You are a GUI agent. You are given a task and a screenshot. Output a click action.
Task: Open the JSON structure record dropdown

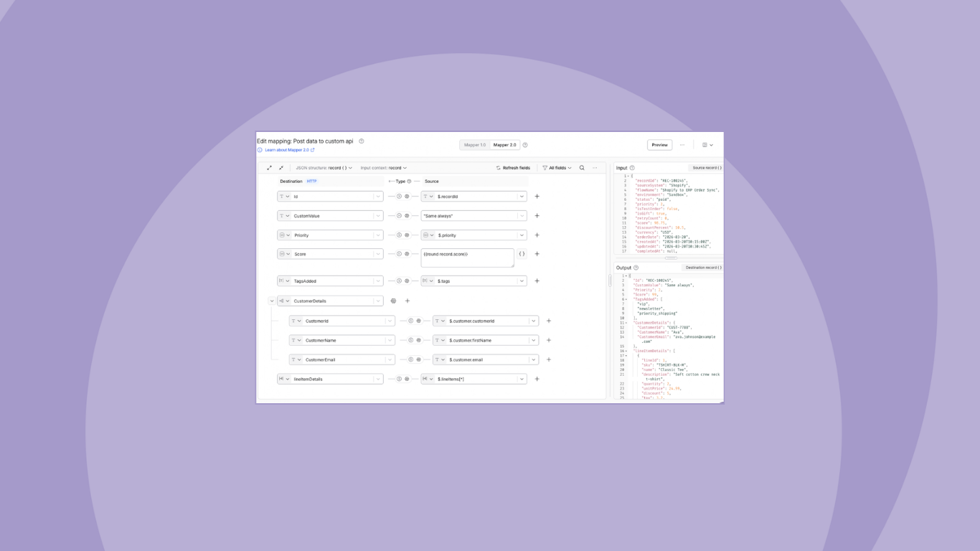pyautogui.click(x=324, y=168)
